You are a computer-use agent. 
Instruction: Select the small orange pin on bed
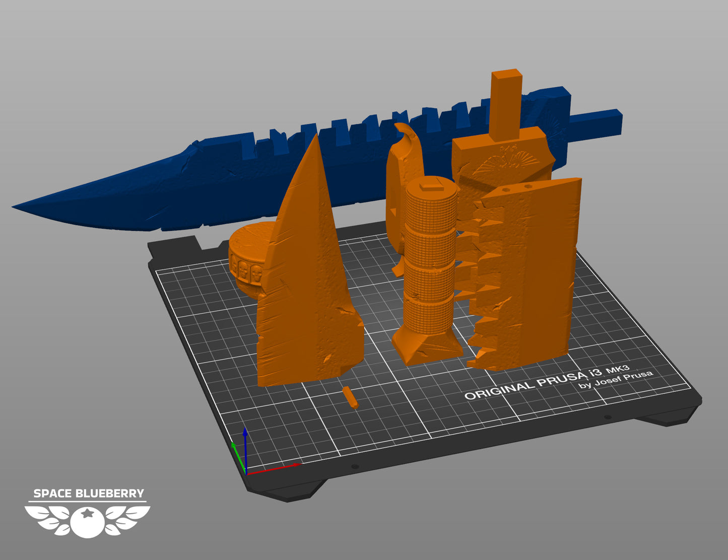(x=350, y=397)
